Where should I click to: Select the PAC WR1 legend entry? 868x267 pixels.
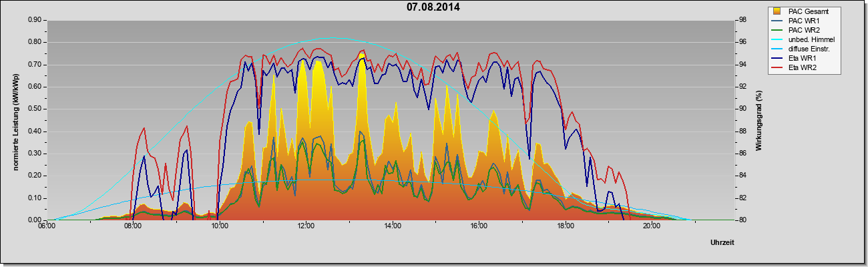click(x=803, y=21)
